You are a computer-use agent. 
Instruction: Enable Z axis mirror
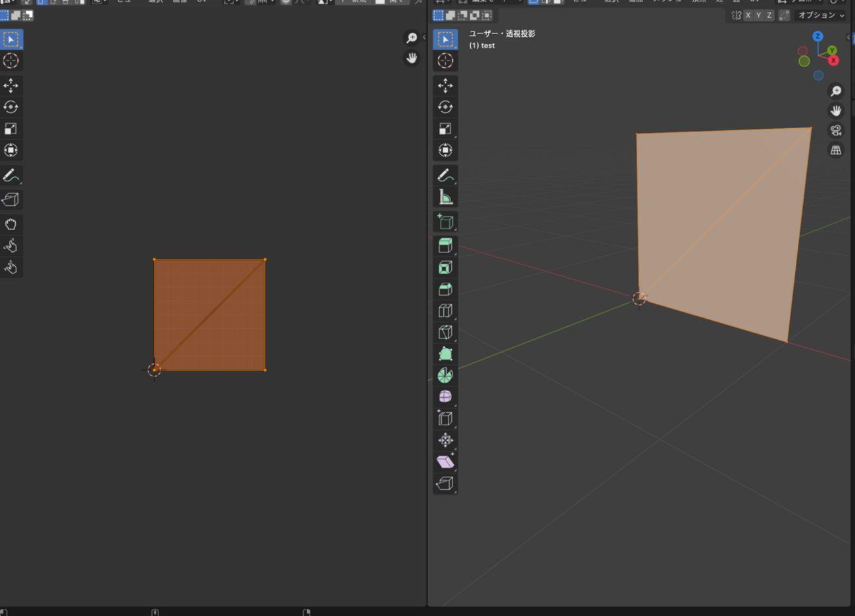pyautogui.click(x=769, y=15)
